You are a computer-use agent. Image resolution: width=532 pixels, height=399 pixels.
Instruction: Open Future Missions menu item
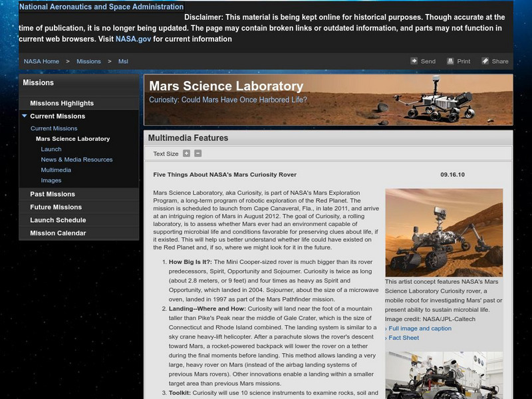(78, 207)
